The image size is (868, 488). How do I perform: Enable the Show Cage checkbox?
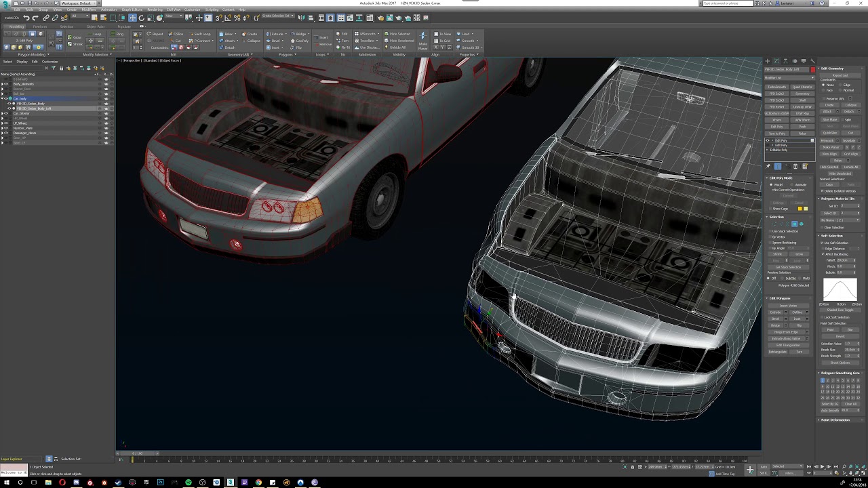point(771,209)
